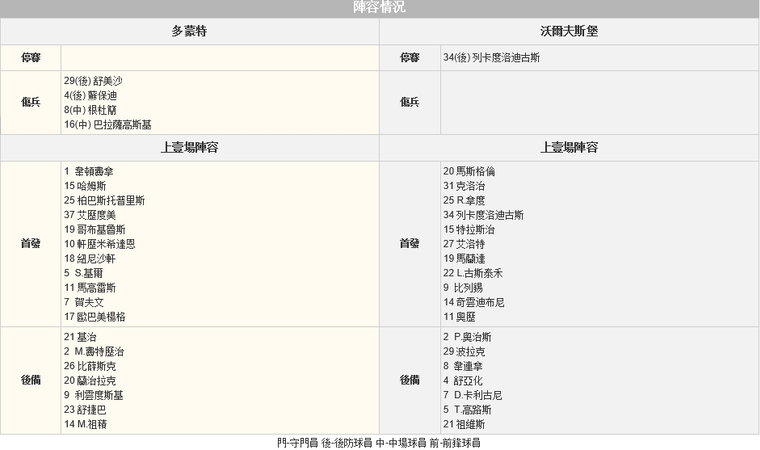The height and width of the screenshot is (450, 760).
Task: Select starter '31 克洛治'
Action: tap(464, 186)
